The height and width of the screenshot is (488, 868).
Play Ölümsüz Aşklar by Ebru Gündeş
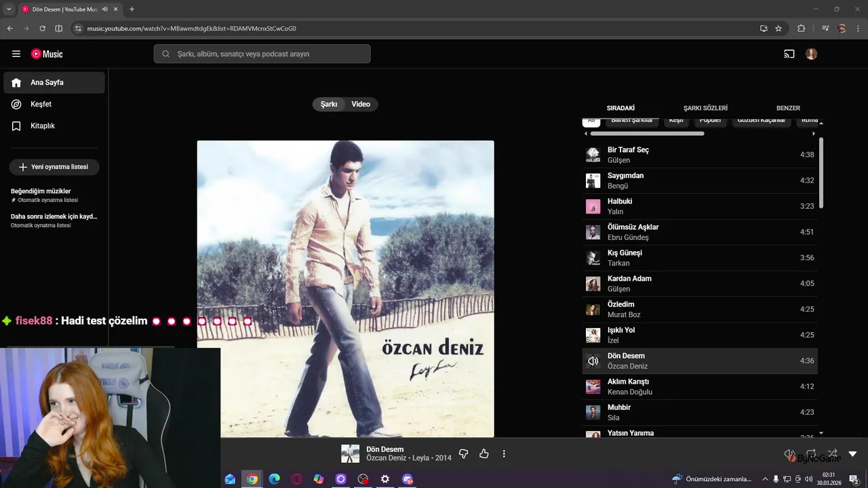pyautogui.click(x=700, y=232)
